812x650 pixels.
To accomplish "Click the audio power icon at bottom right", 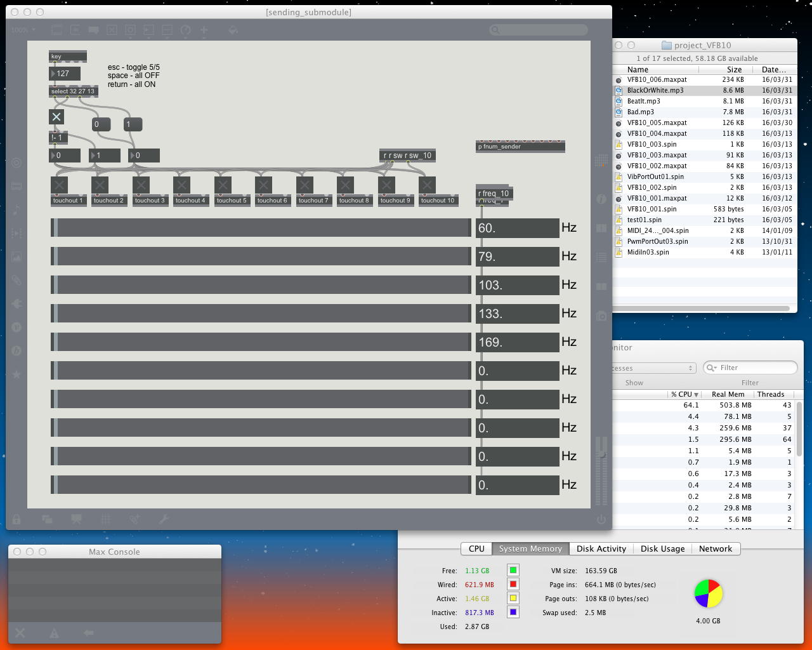I will click(x=601, y=519).
